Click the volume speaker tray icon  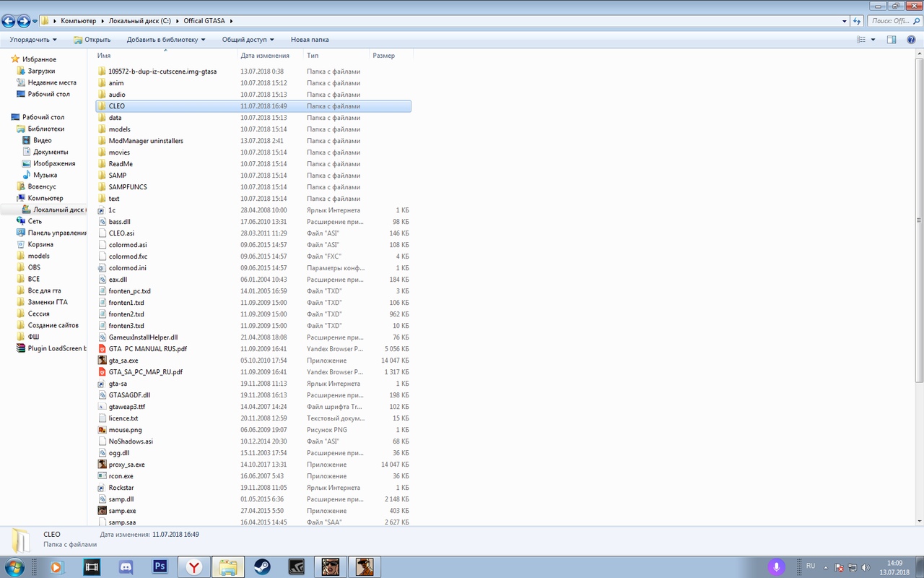(866, 568)
